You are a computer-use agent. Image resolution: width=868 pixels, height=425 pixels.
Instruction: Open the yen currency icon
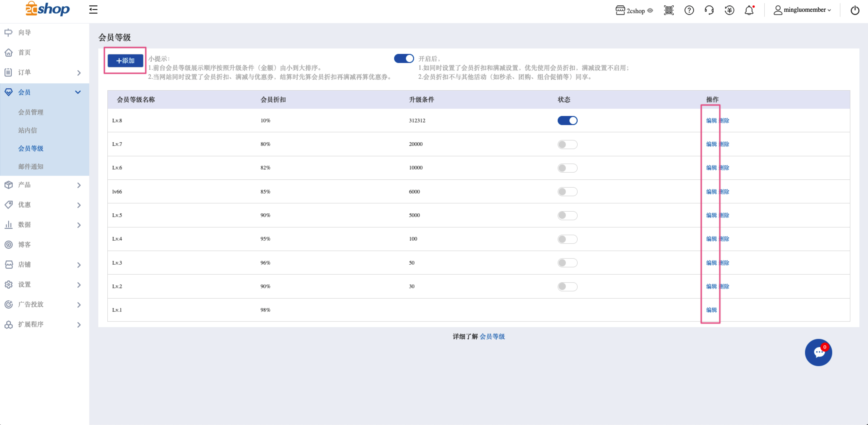(x=729, y=10)
